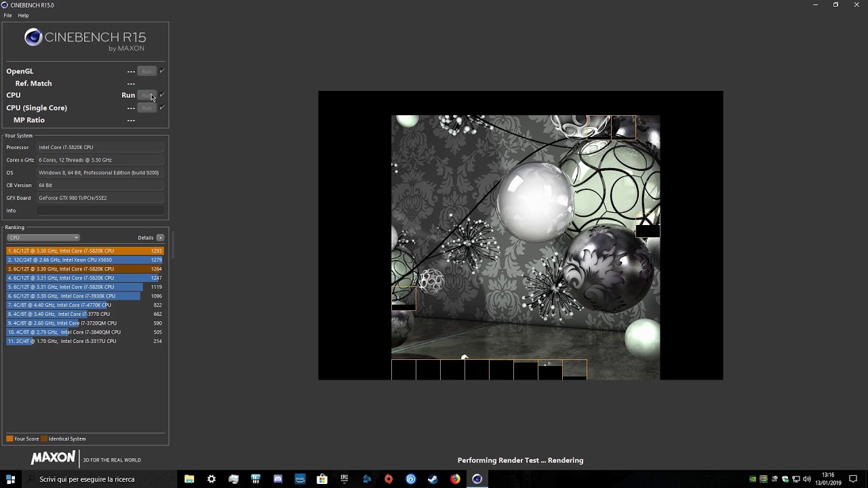
Task: Select ranking row 2 Intel Xeon CPU X5650
Action: click(x=85, y=260)
